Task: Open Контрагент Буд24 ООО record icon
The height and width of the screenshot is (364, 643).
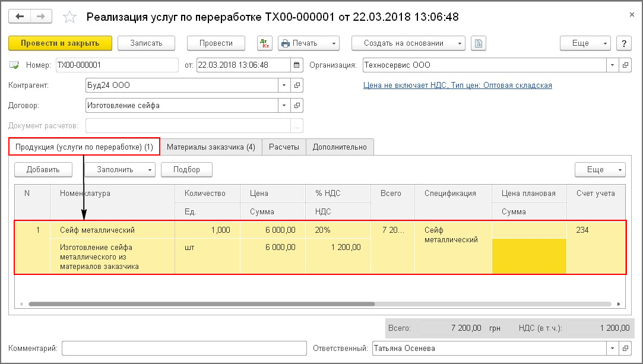Action: [297, 86]
